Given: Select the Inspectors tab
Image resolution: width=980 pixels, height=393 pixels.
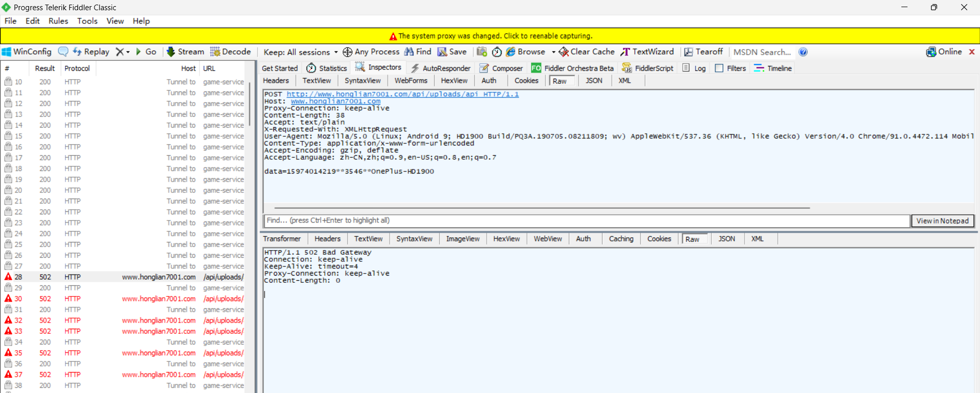Looking at the screenshot, I should [379, 67].
